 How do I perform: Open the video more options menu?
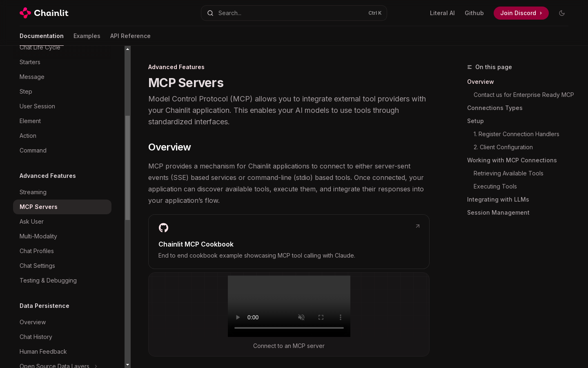[341, 317]
